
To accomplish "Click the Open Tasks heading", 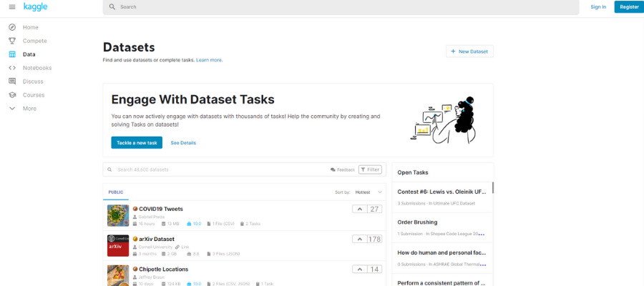I will [x=413, y=173].
